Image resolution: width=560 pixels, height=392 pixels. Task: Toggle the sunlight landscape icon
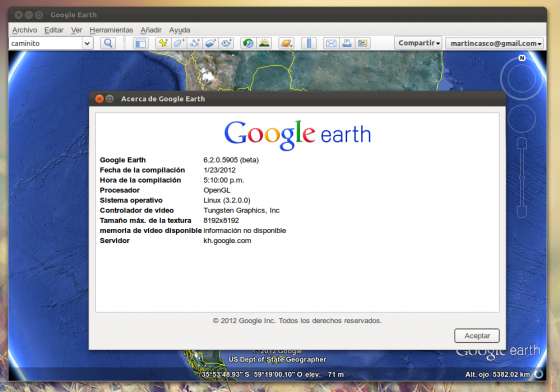pos(264,43)
